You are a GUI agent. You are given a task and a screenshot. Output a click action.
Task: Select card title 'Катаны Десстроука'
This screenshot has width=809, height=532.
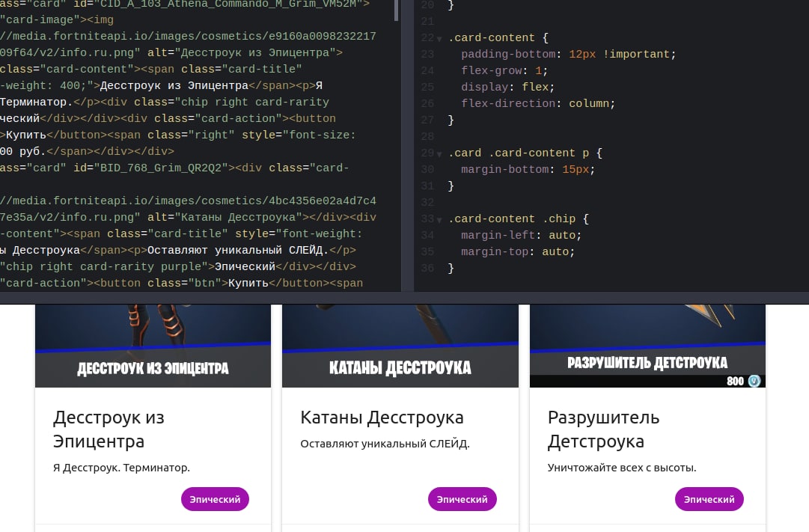tap(382, 418)
